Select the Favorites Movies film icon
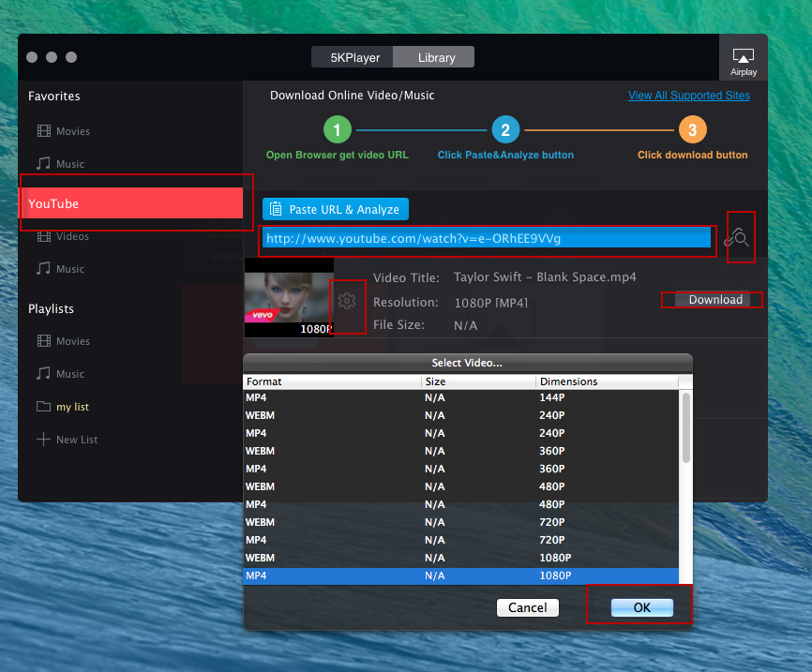Screen dimensions: 812x672 (44, 131)
